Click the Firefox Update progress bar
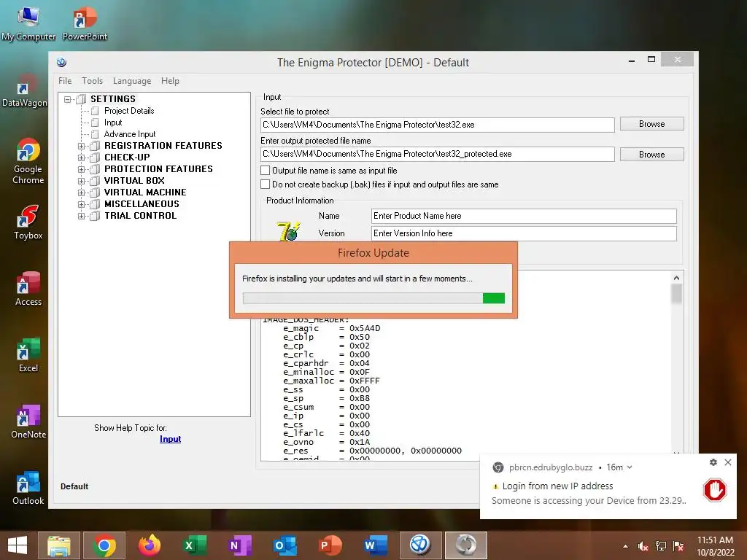The width and height of the screenshot is (747, 560). click(x=373, y=298)
